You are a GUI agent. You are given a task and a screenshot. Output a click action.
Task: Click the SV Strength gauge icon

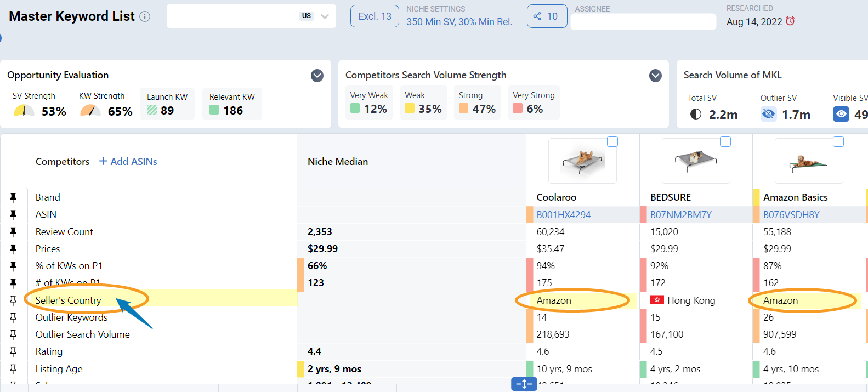(x=24, y=111)
